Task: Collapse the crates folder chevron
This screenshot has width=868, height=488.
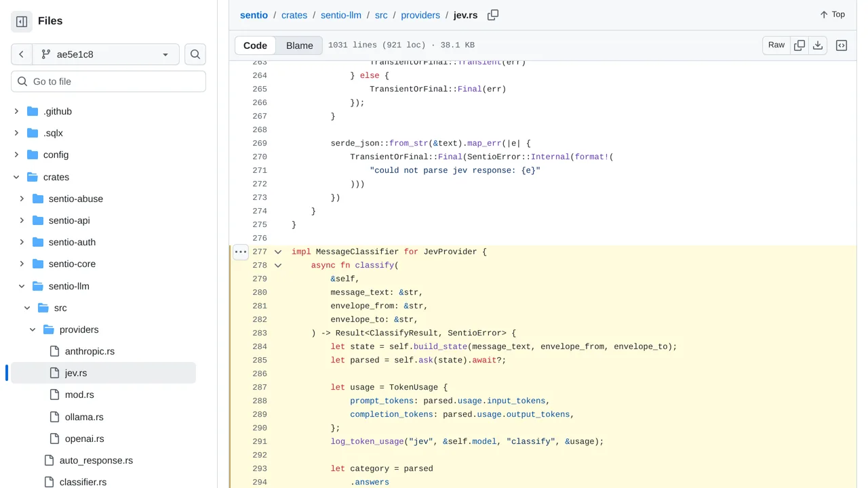Action: [16, 177]
